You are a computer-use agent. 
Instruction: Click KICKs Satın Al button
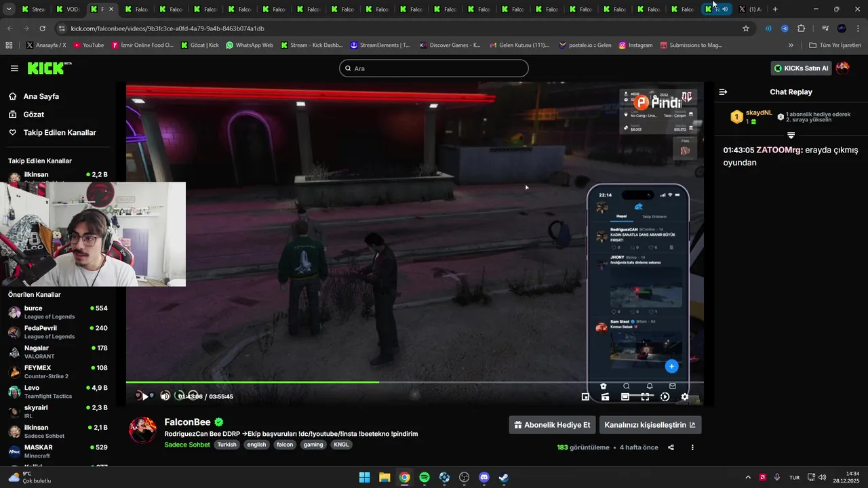pyautogui.click(x=801, y=68)
